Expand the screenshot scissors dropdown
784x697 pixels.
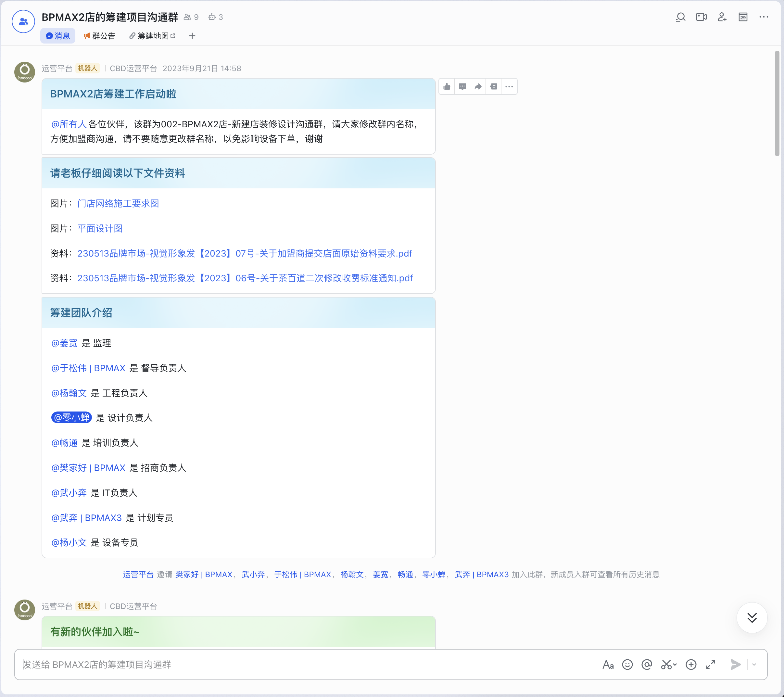click(675, 665)
